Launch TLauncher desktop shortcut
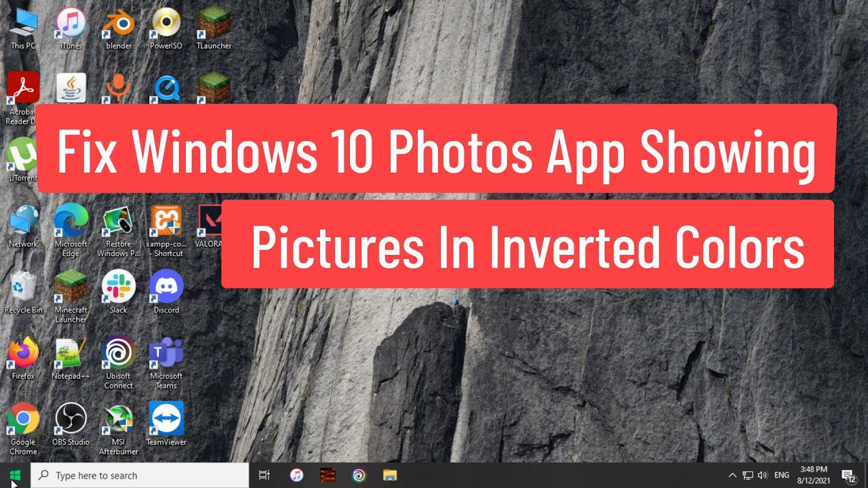 (x=214, y=28)
